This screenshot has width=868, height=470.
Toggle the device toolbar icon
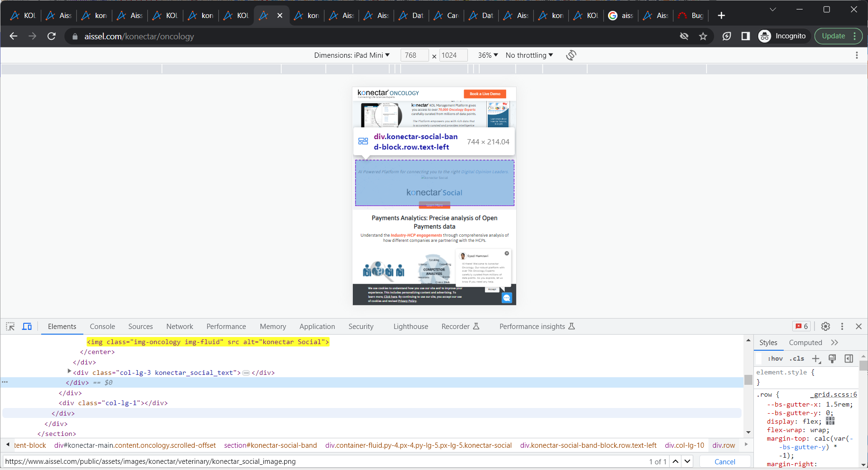point(27,327)
